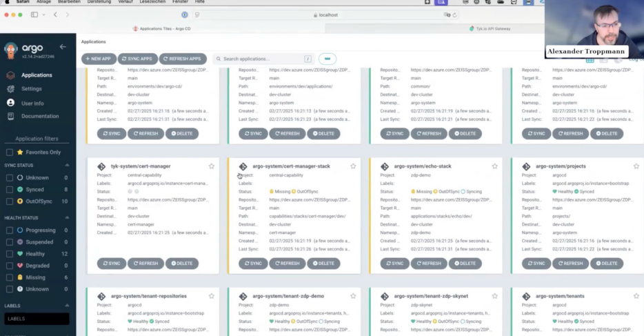Image resolution: width=644 pixels, height=336 pixels.
Task: Toggle the Safari sidebar button
Action: tap(34, 14)
